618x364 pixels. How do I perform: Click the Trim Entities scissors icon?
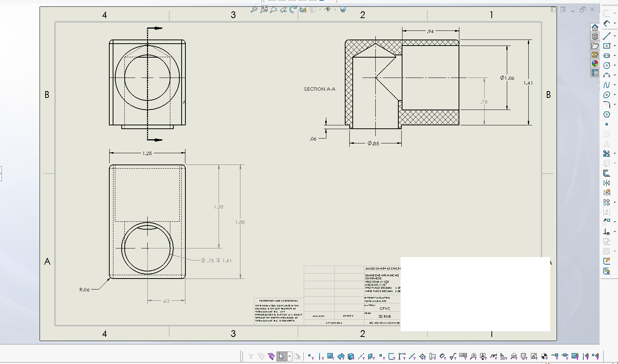click(606, 154)
